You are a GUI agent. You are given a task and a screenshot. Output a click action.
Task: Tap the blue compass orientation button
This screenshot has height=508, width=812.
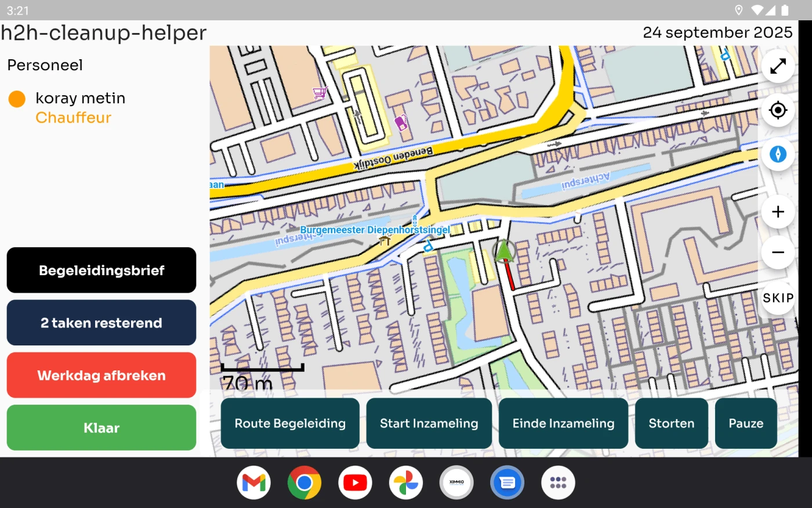coord(778,154)
